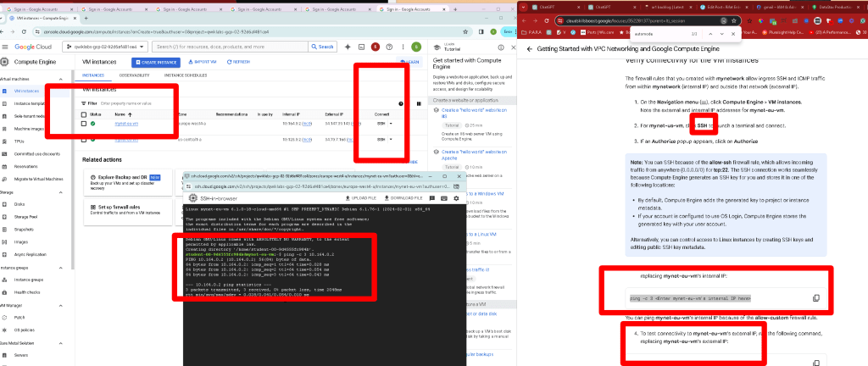Click the SSH-in-browser keyboard icon

point(444,198)
